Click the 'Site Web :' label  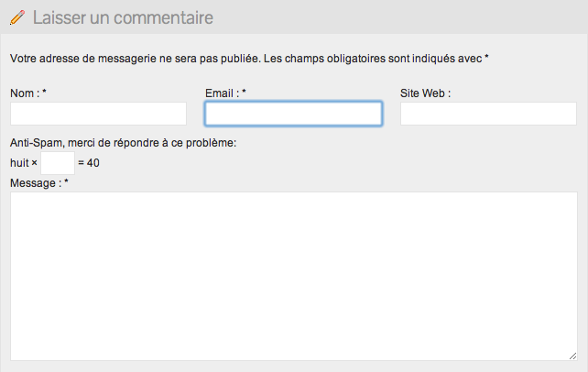point(425,93)
